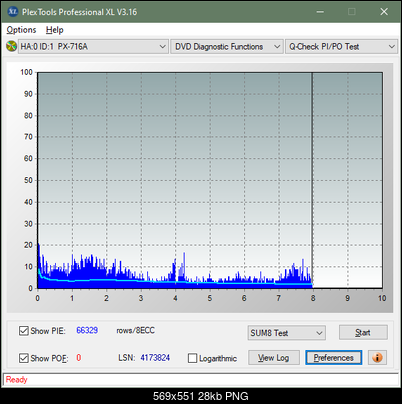Click the x-axis label 4 on the graph
Viewport: 402px width, 404px height.
[175, 298]
